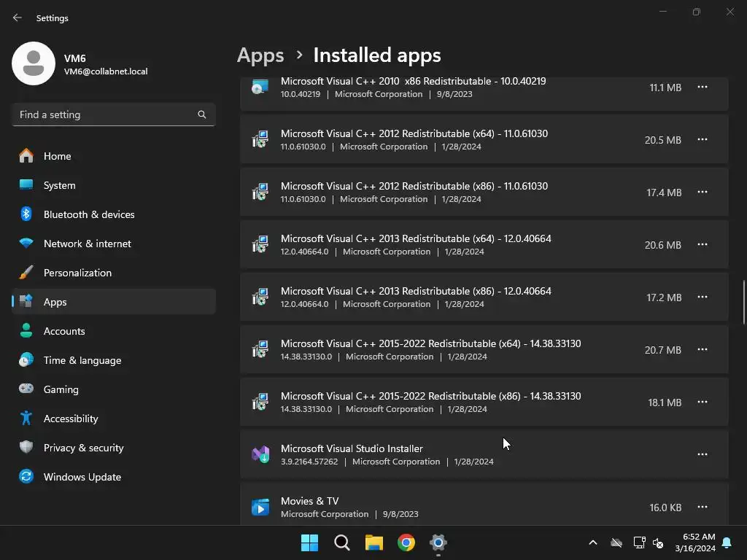Click the Microsoft Visual Studio Installer icon

point(260,454)
